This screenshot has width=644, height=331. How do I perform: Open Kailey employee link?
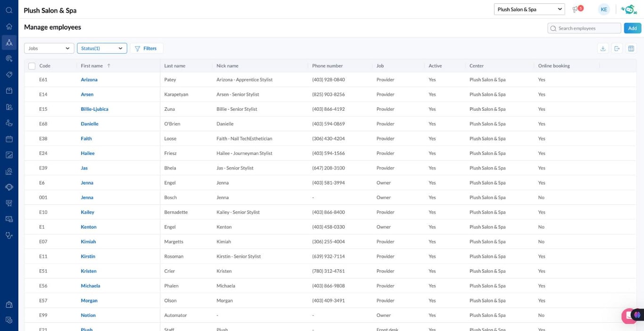(x=87, y=212)
